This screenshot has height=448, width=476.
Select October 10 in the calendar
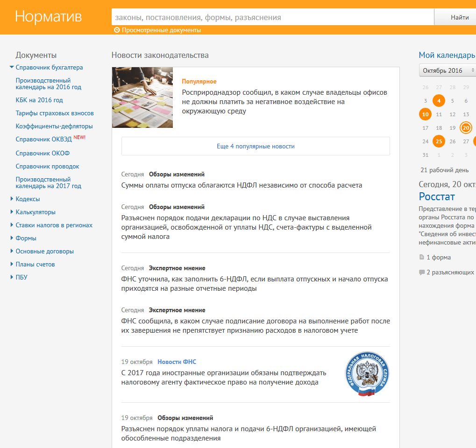[x=425, y=114]
